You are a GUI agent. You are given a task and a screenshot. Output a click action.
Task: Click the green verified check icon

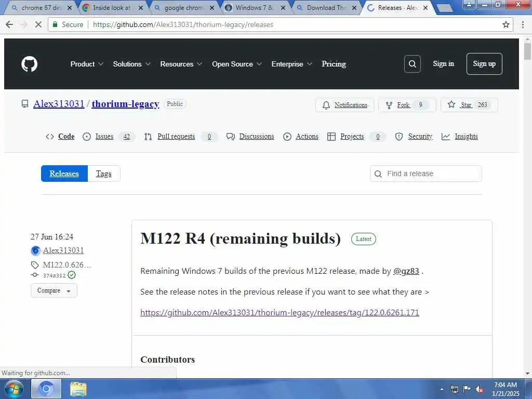pyautogui.click(x=72, y=275)
